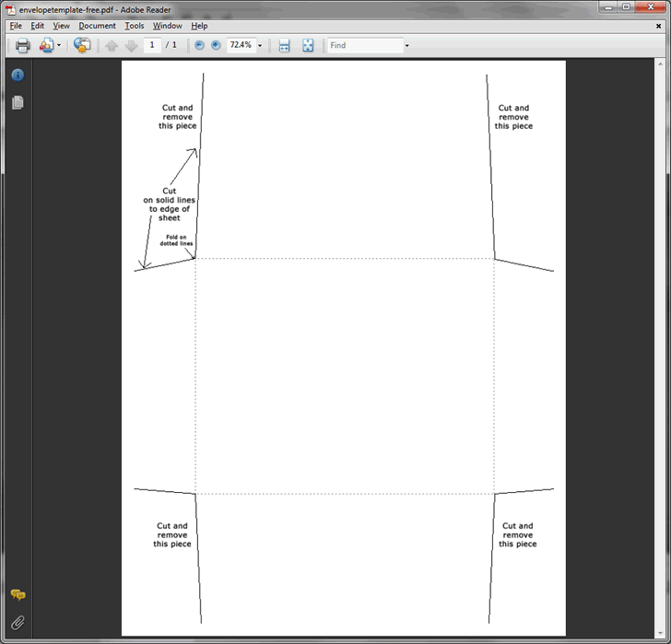Click the Fit Width scrolling icon

coord(284,45)
